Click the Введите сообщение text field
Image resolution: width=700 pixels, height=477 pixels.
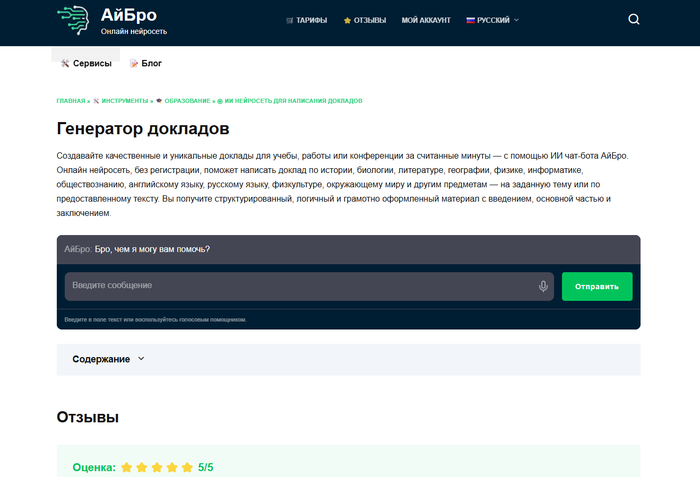pyautogui.click(x=300, y=286)
